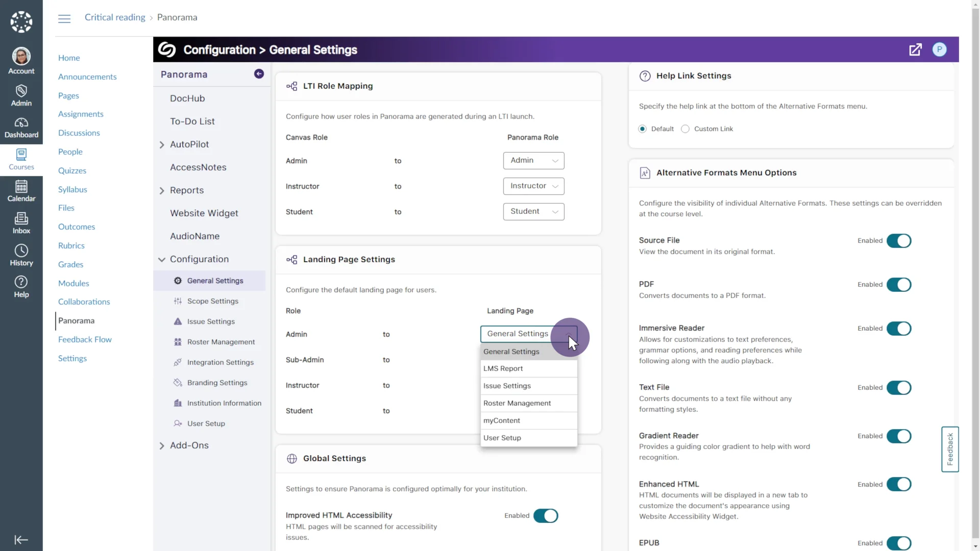Open the Calendar icon in global nav
Image resolution: width=980 pixels, height=551 pixels.
[x=21, y=186]
